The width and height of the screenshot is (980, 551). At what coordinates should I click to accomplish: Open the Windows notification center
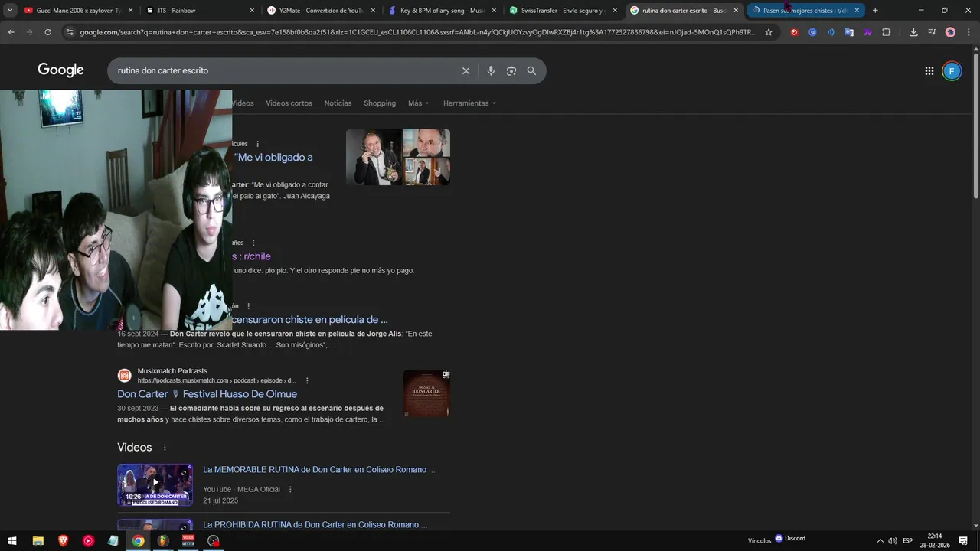point(963,541)
